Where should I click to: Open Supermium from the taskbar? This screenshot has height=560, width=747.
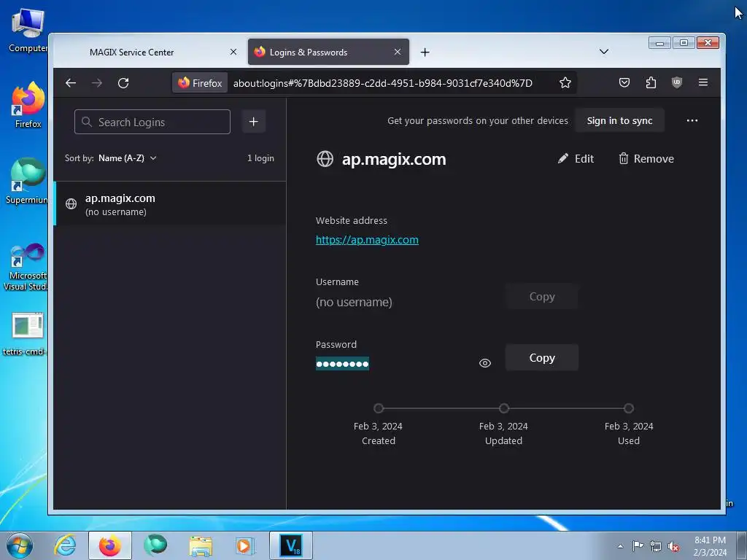tap(155, 545)
